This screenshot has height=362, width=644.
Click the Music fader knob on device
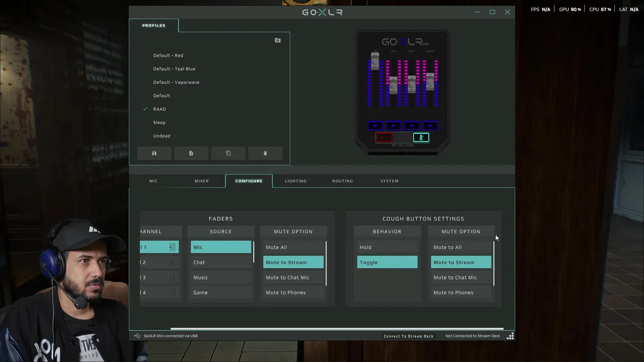pos(412,84)
